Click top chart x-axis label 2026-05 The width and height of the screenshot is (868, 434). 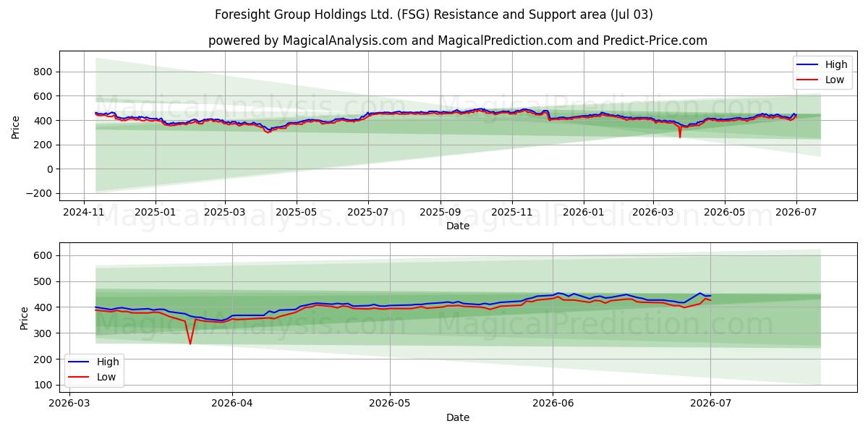tap(725, 212)
